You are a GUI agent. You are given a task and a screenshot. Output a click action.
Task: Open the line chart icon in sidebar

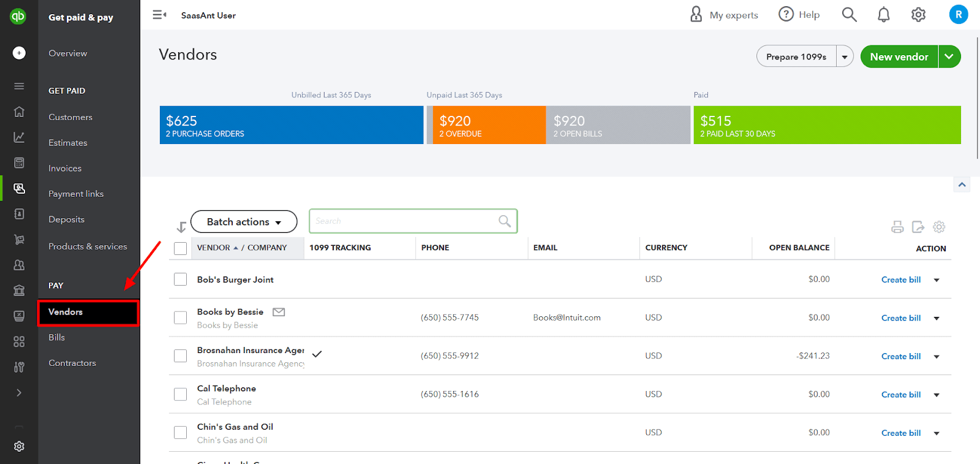point(19,137)
